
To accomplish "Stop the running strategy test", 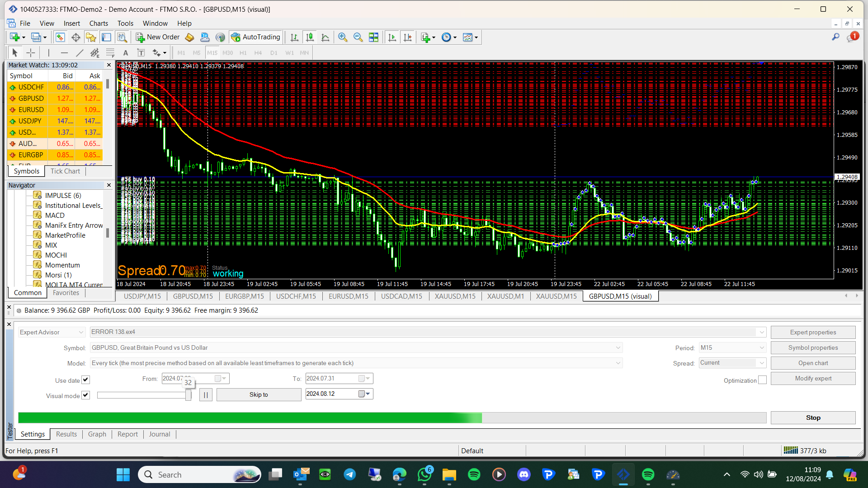I will click(813, 418).
